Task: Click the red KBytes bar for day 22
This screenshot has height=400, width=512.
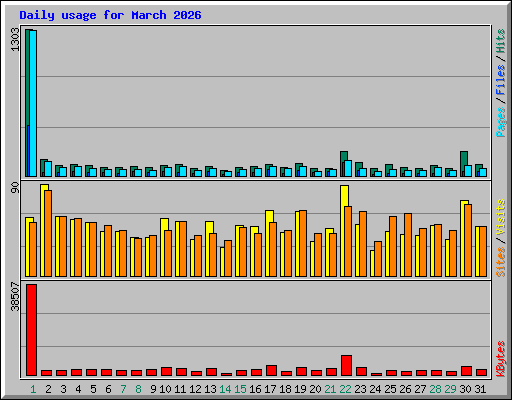Action: 347,366
